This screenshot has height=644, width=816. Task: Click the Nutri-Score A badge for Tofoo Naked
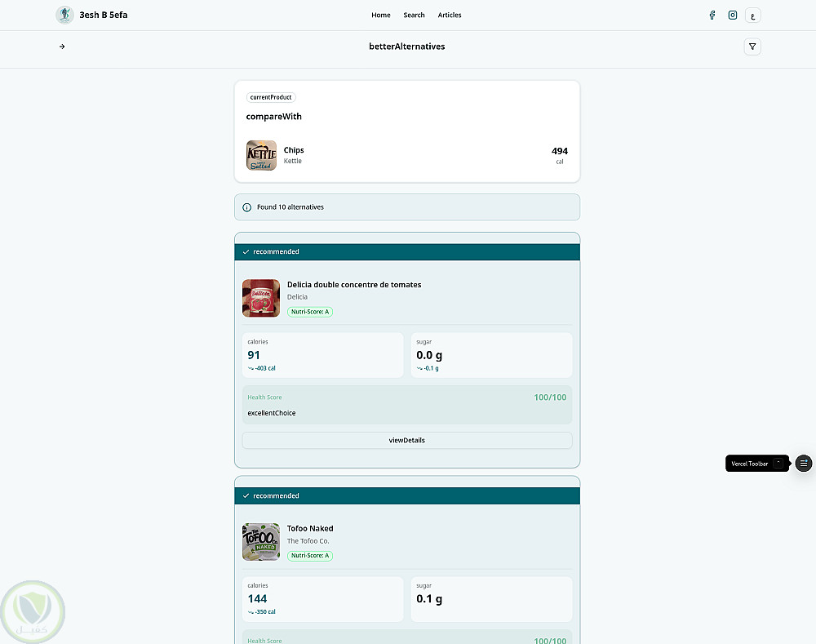[309, 556]
